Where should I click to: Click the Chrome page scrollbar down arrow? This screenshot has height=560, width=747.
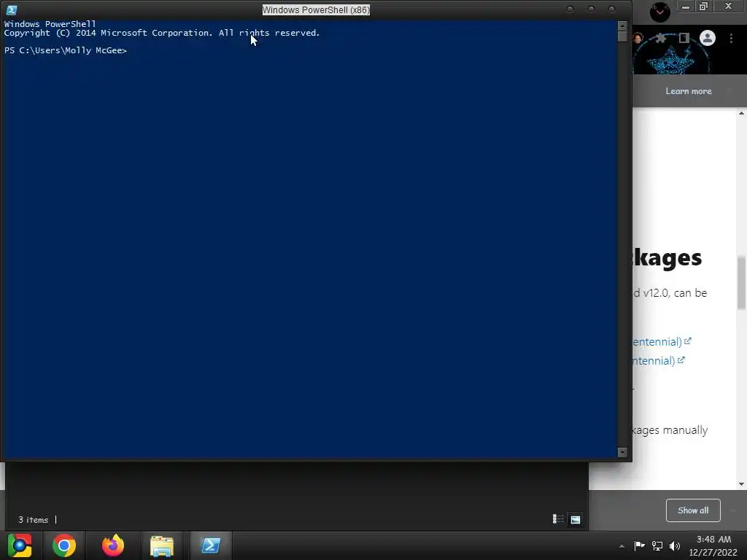coord(741,484)
